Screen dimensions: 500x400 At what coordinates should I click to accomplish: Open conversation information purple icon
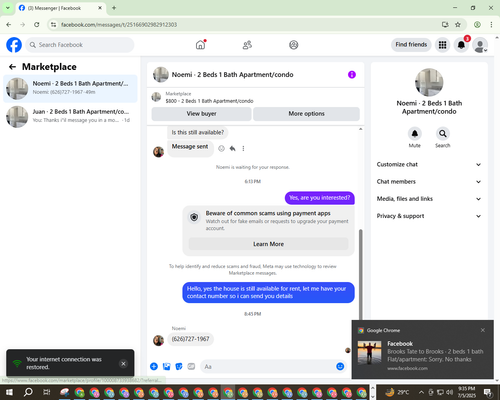coord(352,75)
